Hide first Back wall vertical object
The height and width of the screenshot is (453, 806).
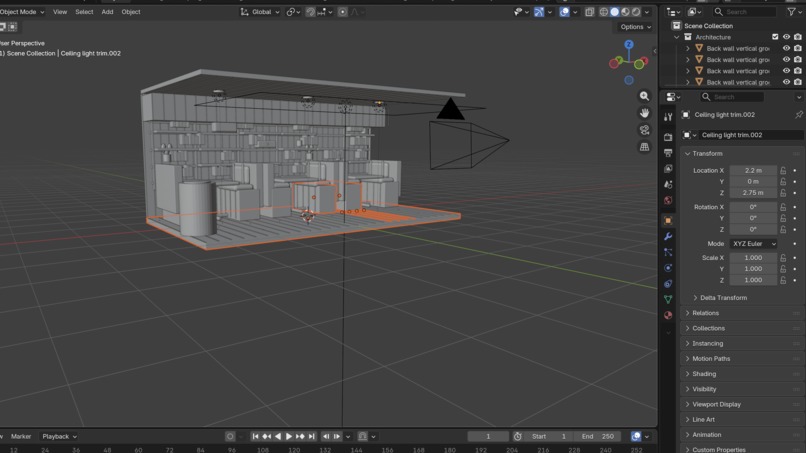click(786, 48)
